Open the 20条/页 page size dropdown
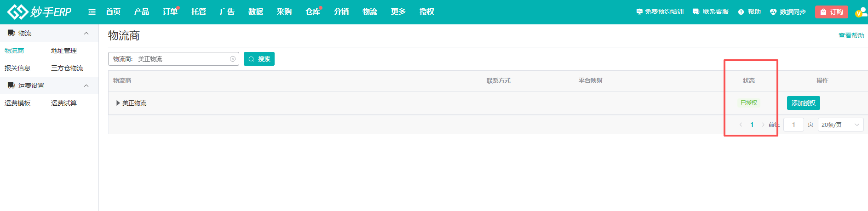Image resolution: width=868 pixels, height=211 pixels. [841, 125]
